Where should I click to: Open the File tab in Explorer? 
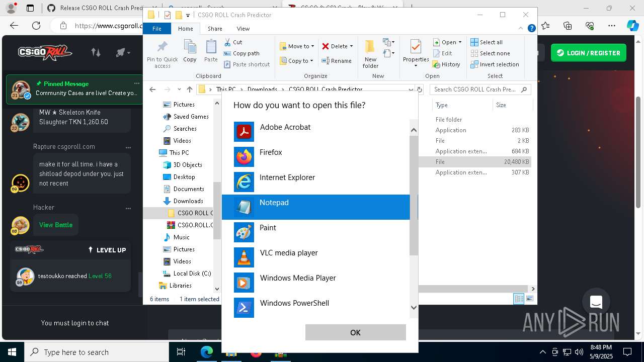(157, 29)
